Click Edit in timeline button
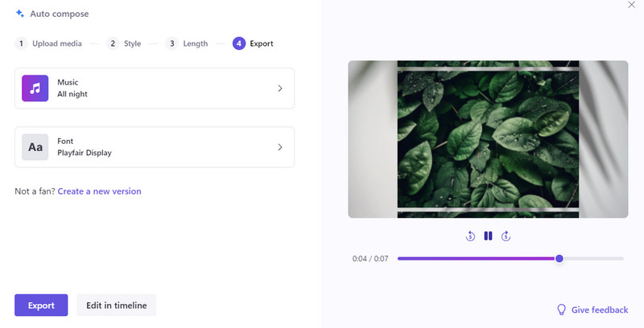Viewport: 644px width, 328px height. coord(117,305)
